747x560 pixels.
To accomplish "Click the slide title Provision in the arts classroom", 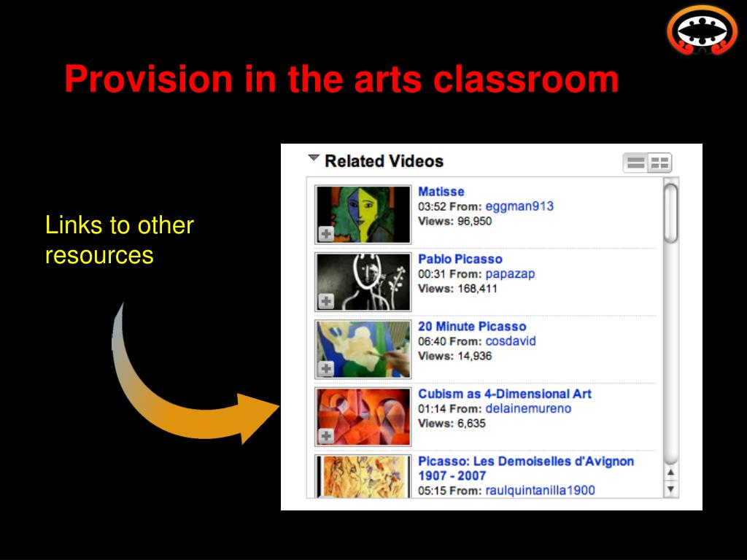I will (x=341, y=79).
